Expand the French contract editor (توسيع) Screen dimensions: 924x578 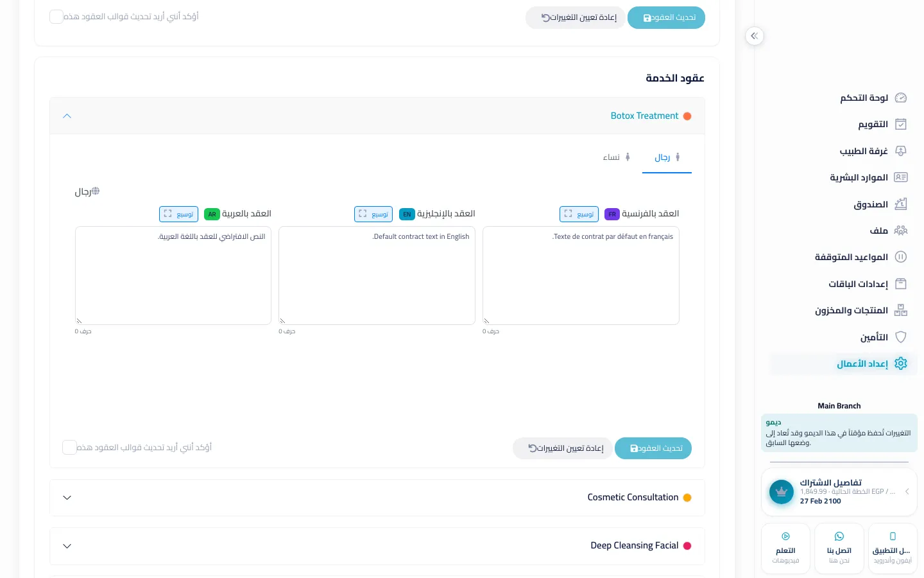(579, 214)
